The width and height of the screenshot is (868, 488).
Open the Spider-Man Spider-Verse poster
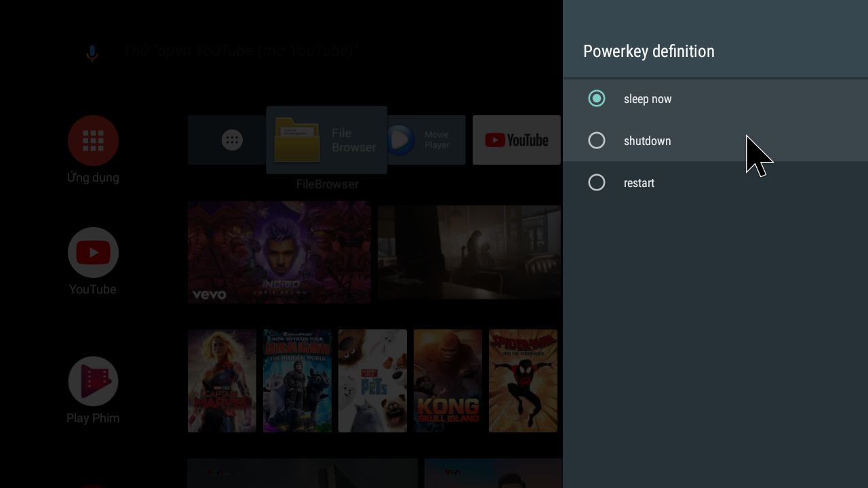[x=523, y=381]
